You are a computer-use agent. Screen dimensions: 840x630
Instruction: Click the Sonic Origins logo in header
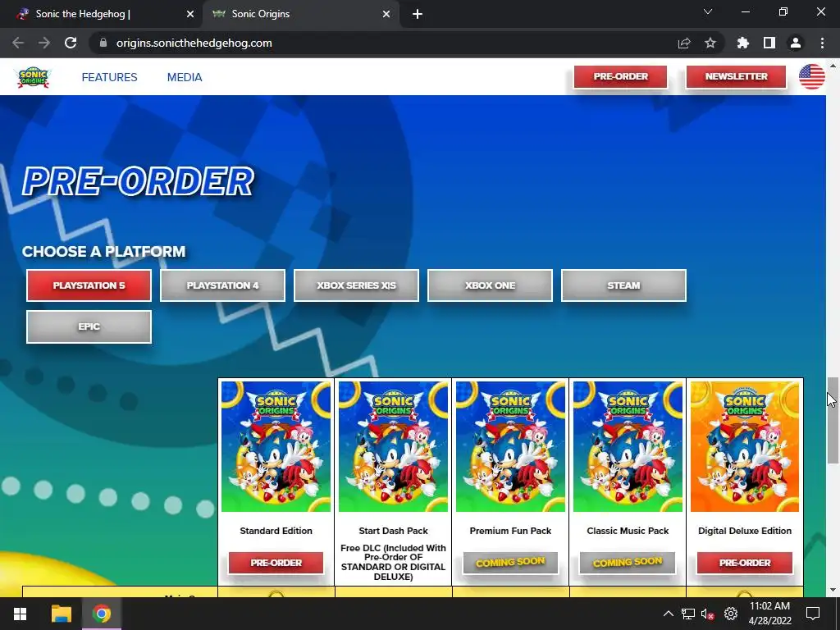click(33, 77)
